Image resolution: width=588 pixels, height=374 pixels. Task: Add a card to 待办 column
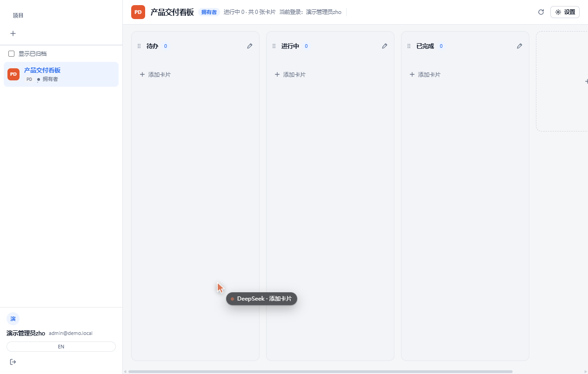[155, 74]
